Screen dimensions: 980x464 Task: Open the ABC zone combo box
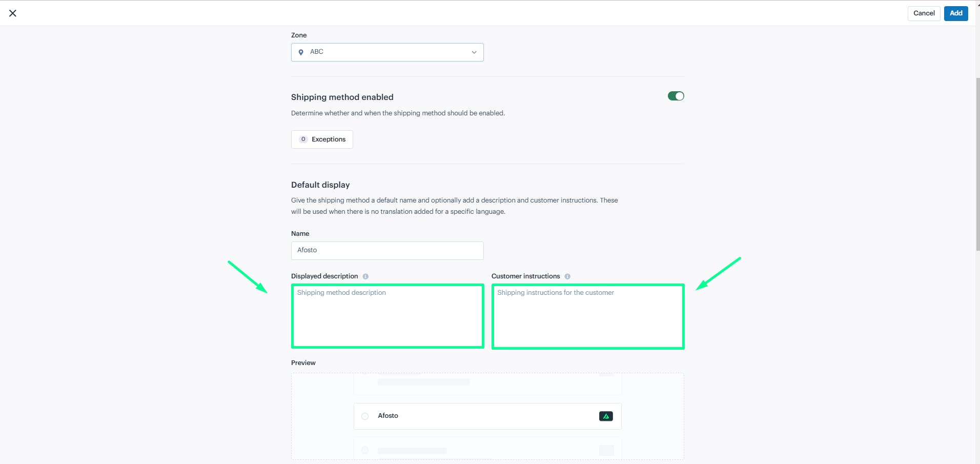coord(387,52)
